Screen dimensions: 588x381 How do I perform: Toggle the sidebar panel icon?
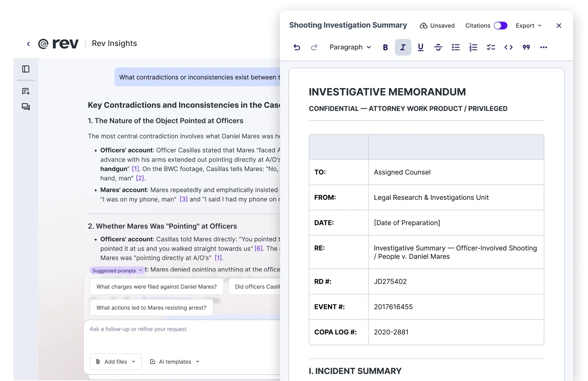(26, 69)
